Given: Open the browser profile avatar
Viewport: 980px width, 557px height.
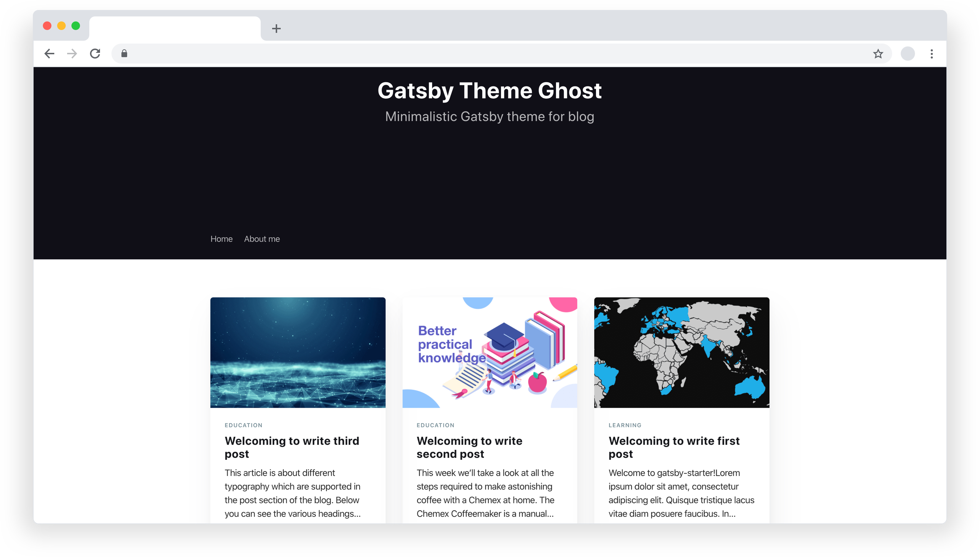Looking at the screenshot, I should coord(907,54).
